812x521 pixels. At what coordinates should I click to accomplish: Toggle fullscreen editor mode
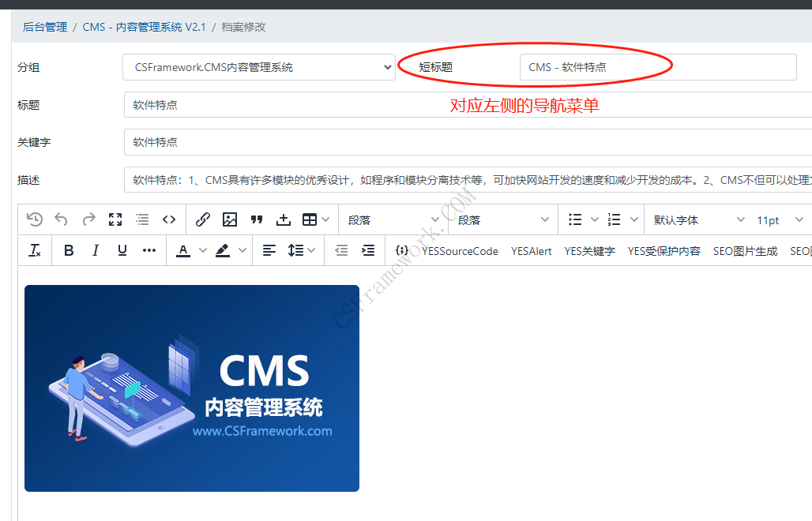[115, 219]
